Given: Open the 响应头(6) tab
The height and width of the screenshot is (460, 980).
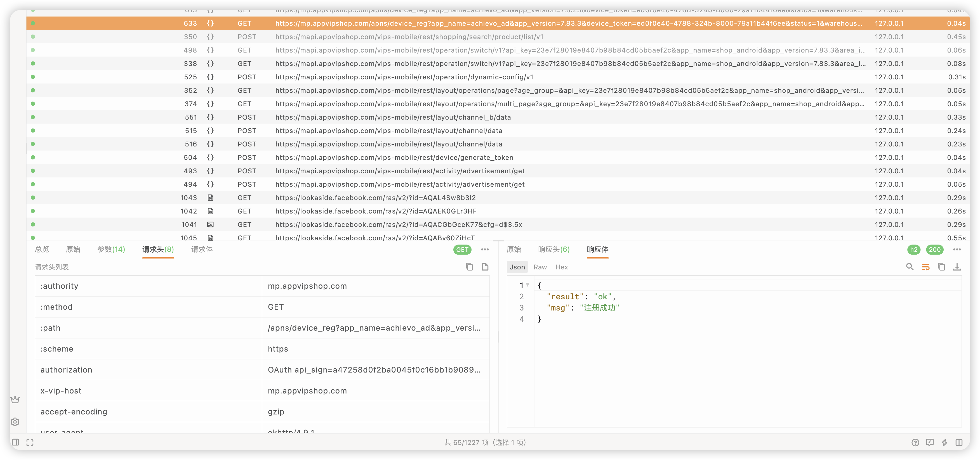Looking at the screenshot, I should 554,249.
